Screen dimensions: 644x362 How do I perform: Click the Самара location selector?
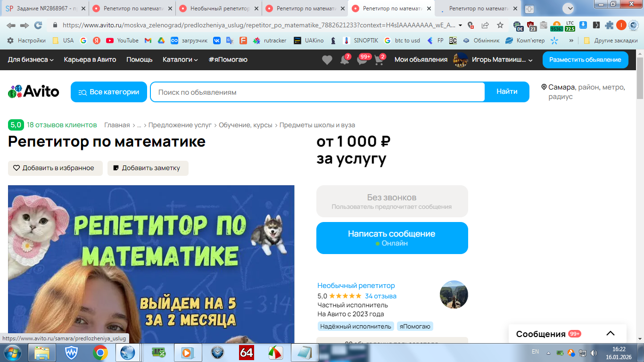click(583, 92)
